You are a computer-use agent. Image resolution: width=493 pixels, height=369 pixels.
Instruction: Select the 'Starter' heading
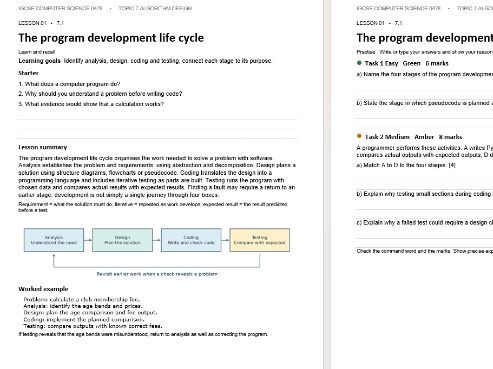tap(28, 73)
